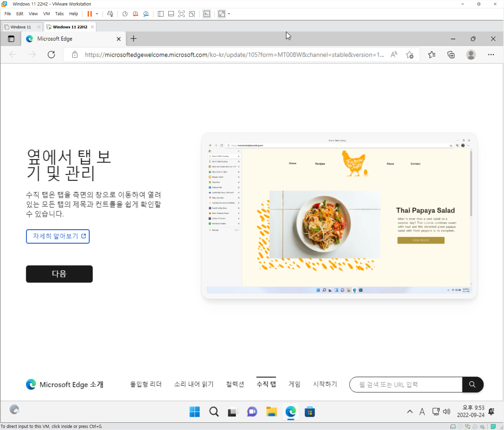Click the vertical tabs preview image
The image size is (504, 430).
(x=339, y=216)
